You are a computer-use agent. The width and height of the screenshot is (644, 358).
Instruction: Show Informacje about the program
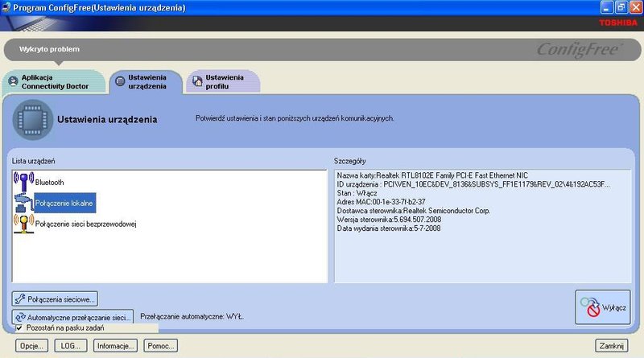click(x=115, y=346)
